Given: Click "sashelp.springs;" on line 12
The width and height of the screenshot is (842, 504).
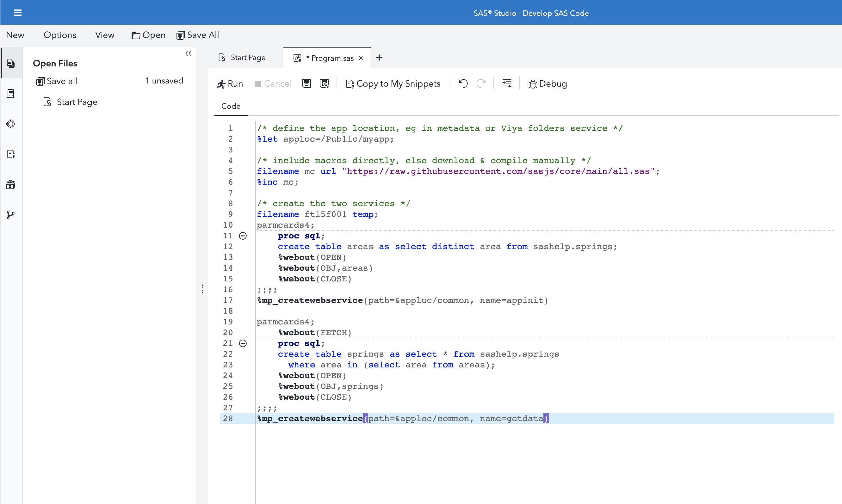Looking at the screenshot, I should pyautogui.click(x=575, y=247).
